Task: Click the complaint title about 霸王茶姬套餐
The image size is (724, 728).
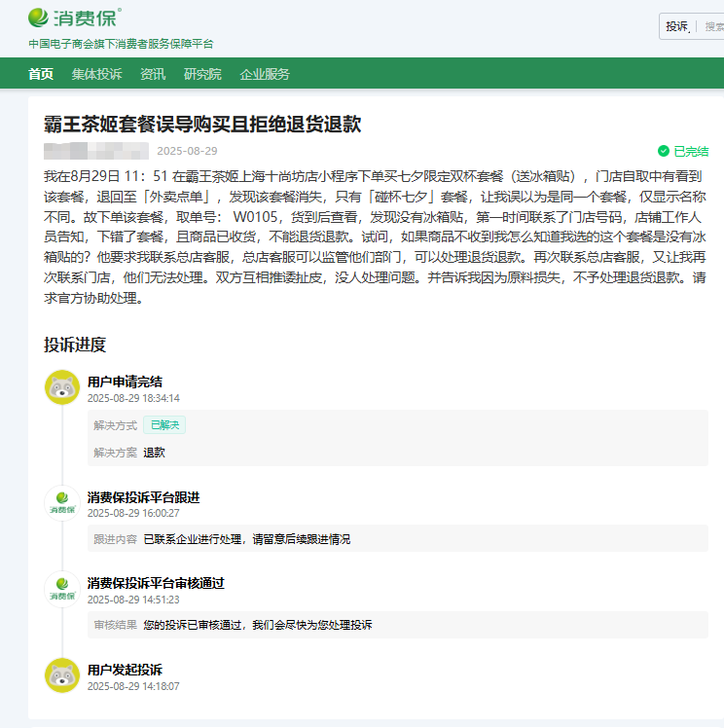Action: (x=202, y=124)
